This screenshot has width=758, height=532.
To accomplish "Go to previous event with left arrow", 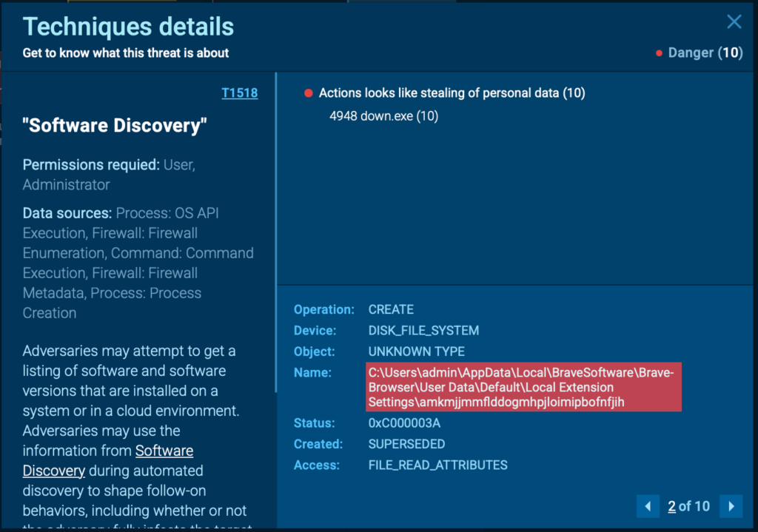I will pos(648,506).
